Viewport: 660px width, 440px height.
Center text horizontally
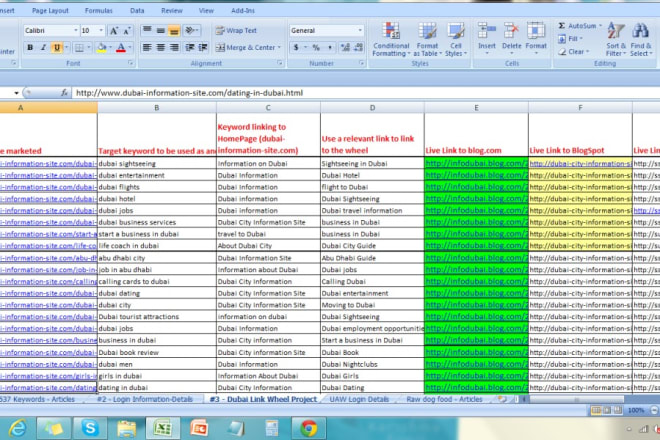tap(160, 48)
